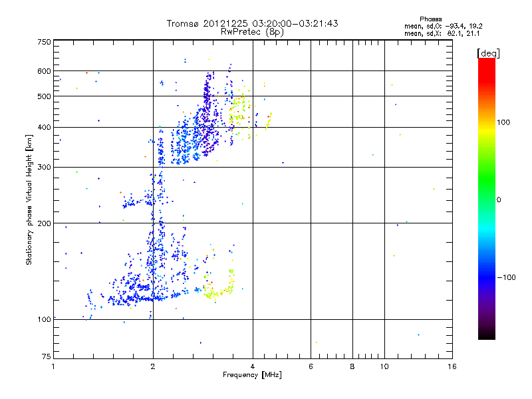Click the '[deg]' colorbar unit label
Image resolution: width=532 pixels, height=399 pixels.
click(488, 53)
